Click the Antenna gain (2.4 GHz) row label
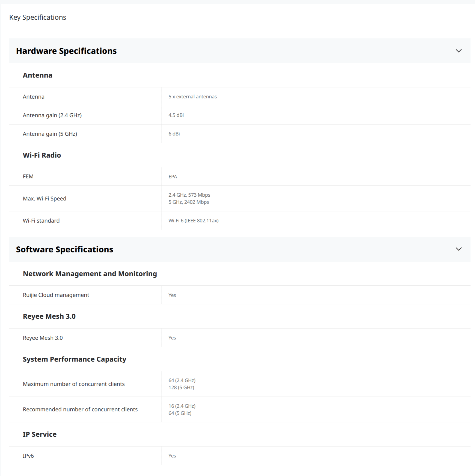Viewport: 475px width, 476px height. click(x=52, y=115)
